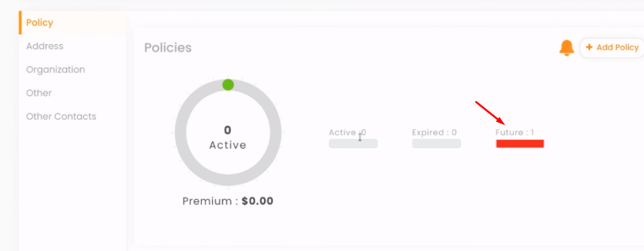This screenshot has height=251, width=644.
Task: Open the Organization section
Action: tap(56, 69)
